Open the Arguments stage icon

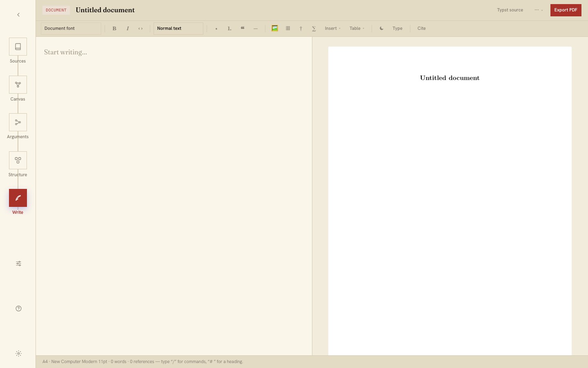[x=18, y=122]
